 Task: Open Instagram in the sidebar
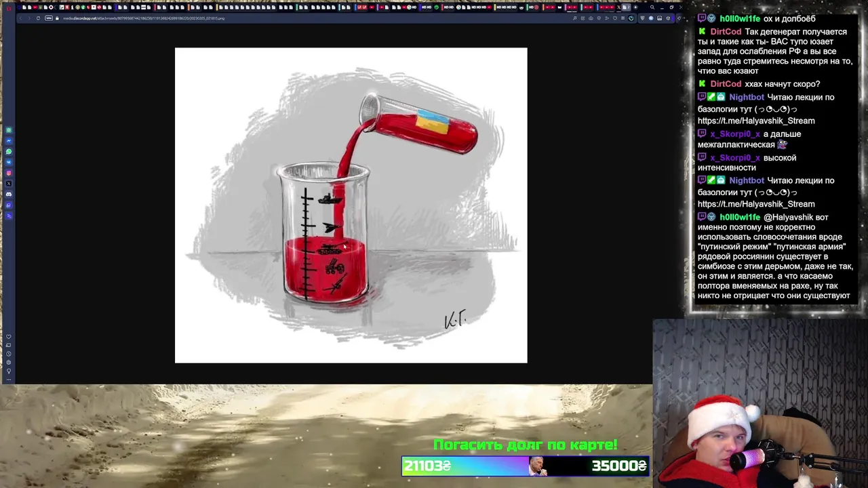[9, 173]
